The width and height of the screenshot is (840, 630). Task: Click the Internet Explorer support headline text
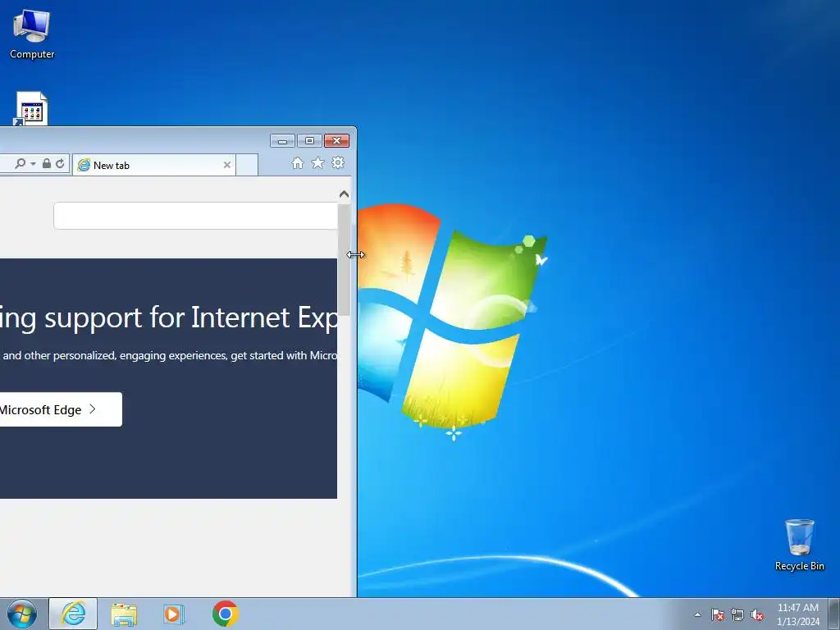(168, 317)
